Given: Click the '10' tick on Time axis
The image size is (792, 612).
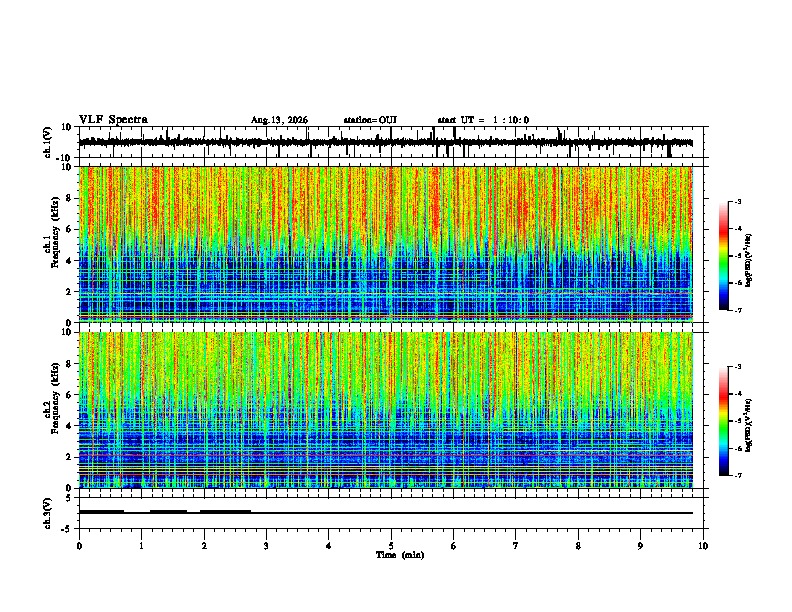Looking at the screenshot, I should coord(703,545).
